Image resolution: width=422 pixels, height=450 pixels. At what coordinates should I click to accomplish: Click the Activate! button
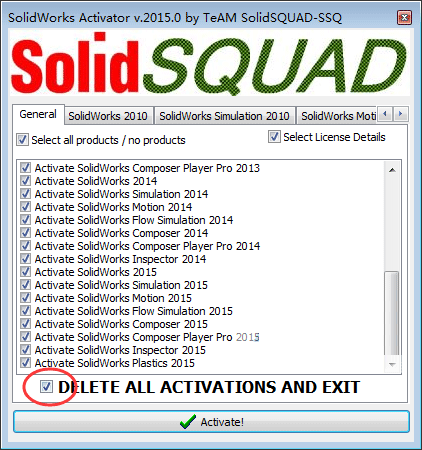click(211, 422)
